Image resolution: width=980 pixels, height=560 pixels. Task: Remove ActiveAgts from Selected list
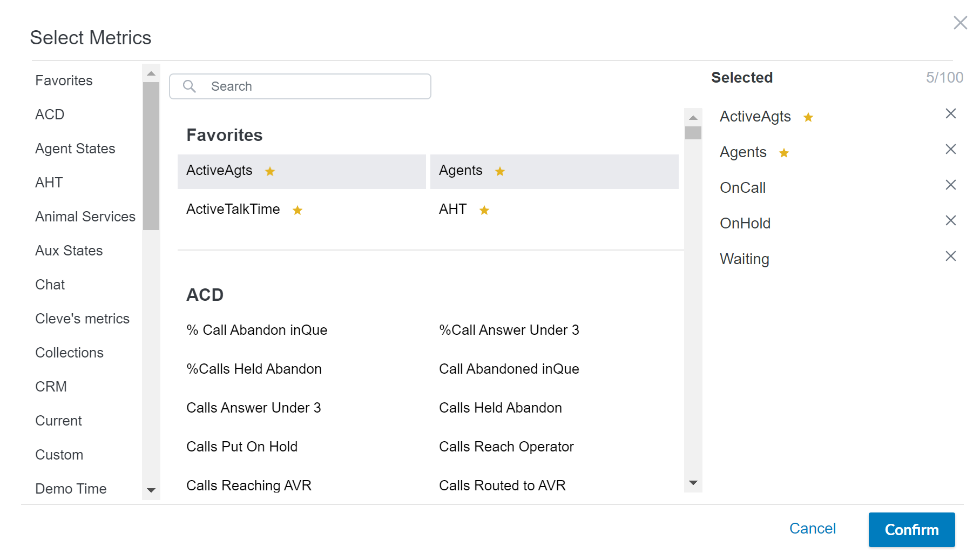pyautogui.click(x=951, y=113)
